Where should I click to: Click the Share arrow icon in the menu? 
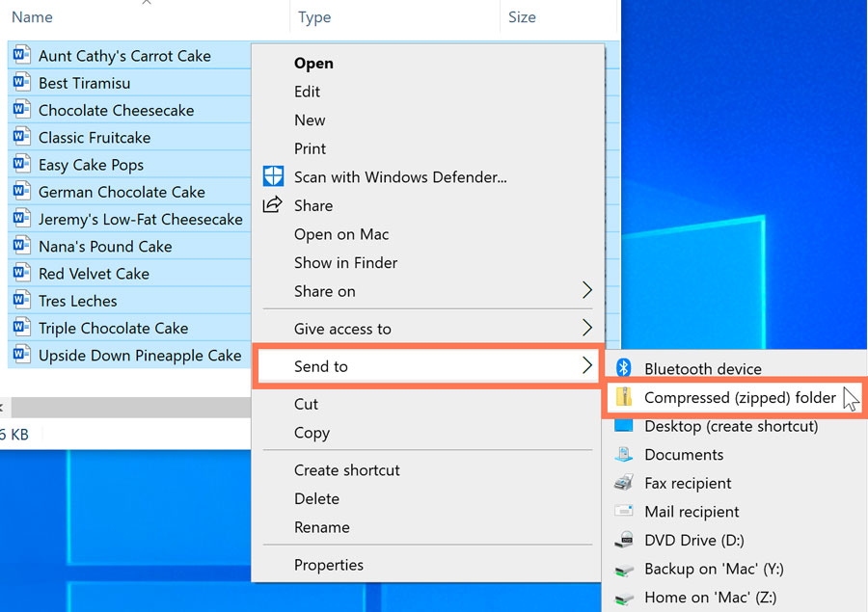pyautogui.click(x=274, y=204)
